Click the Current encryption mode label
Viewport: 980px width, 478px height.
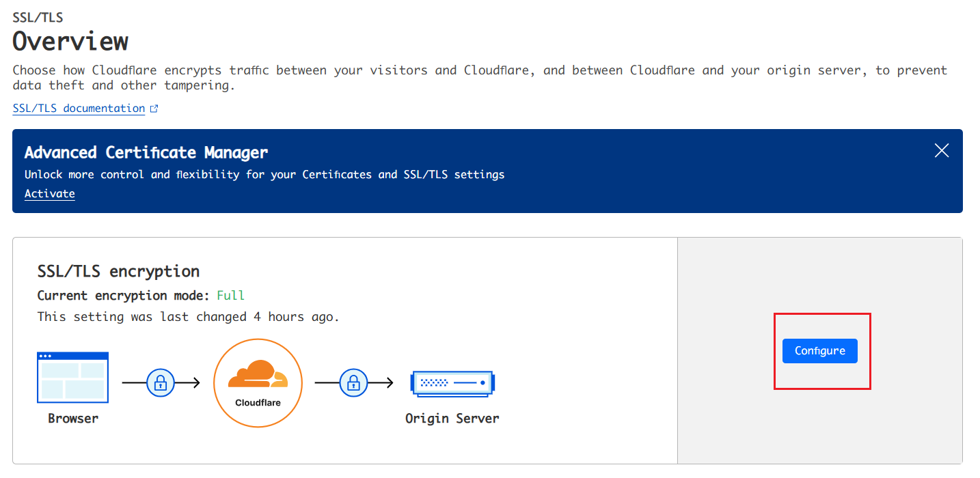(124, 296)
